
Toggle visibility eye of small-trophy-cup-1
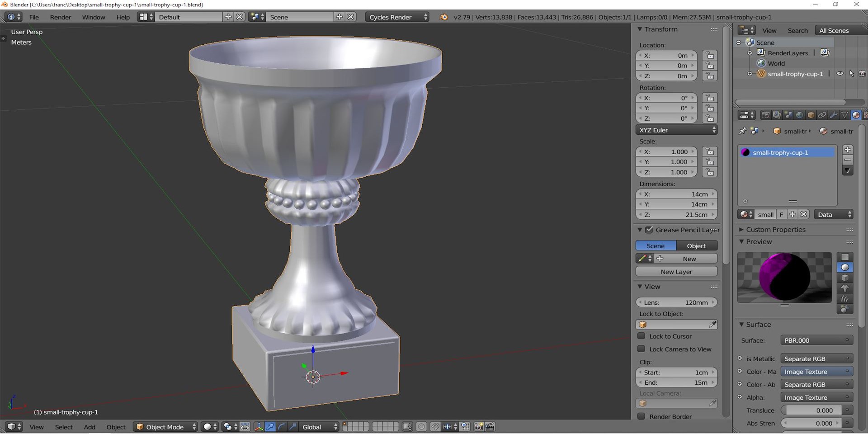pos(840,74)
